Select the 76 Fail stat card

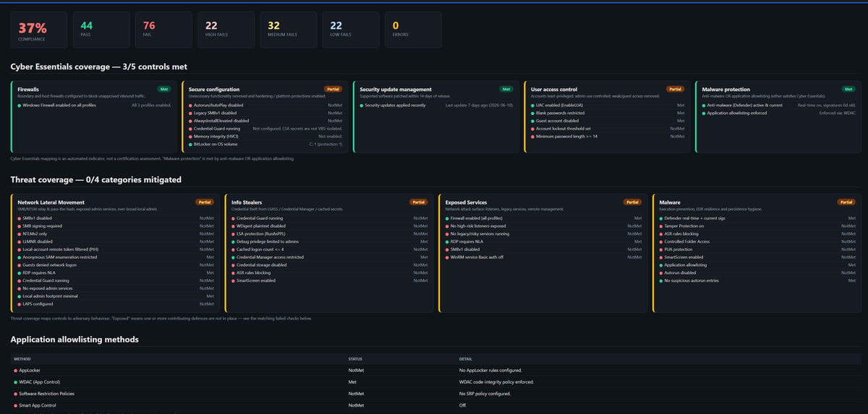pyautogui.click(x=164, y=30)
